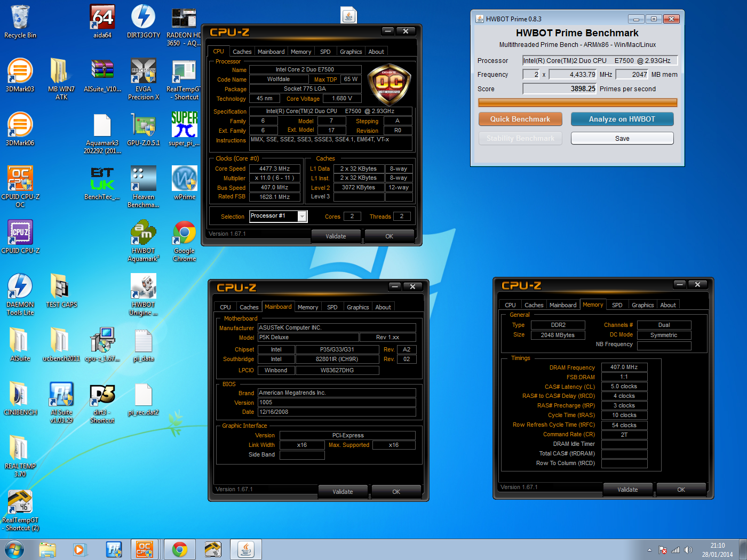Viewport: 747px width, 560px height.
Task: Open the 3DMark03 desktop icon
Action: pyautogui.click(x=20, y=76)
